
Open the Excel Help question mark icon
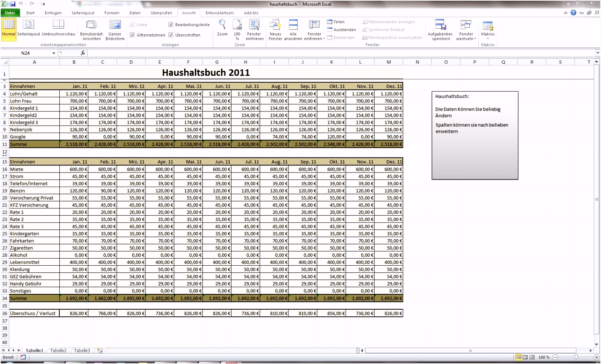pos(573,13)
